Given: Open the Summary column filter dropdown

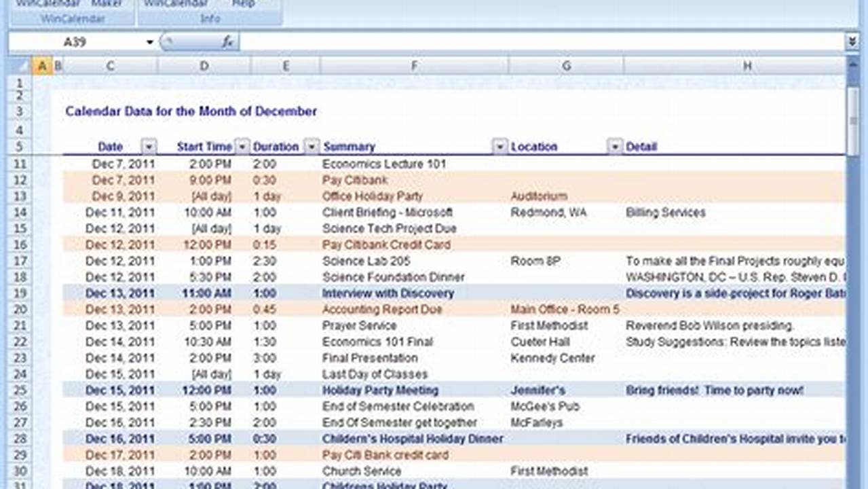Looking at the screenshot, I should pyautogui.click(x=499, y=146).
